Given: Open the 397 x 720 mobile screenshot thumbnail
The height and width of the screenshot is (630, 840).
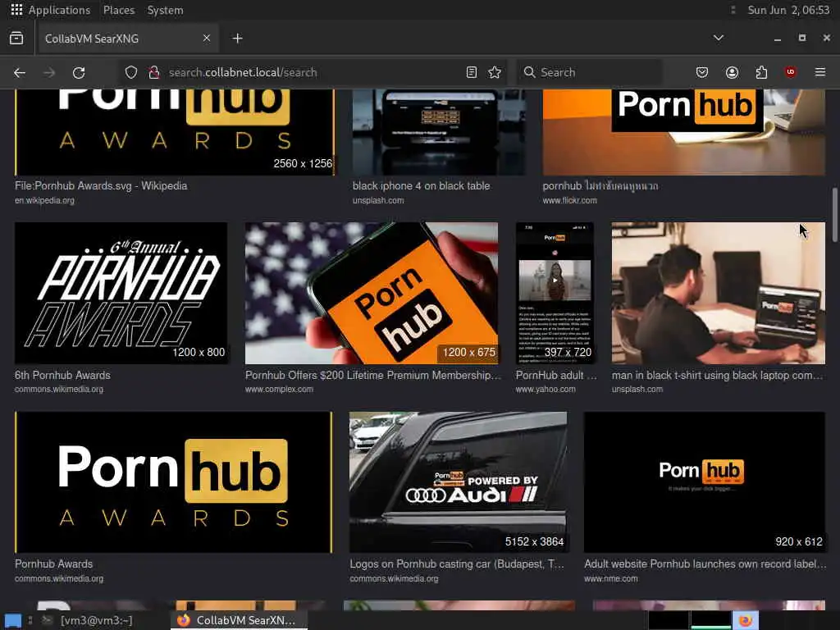Looking at the screenshot, I should (555, 293).
